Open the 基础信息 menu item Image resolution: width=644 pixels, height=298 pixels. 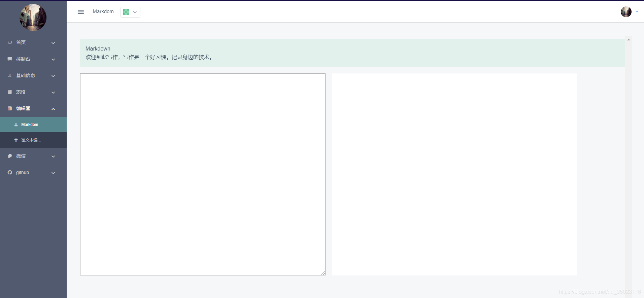click(33, 75)
